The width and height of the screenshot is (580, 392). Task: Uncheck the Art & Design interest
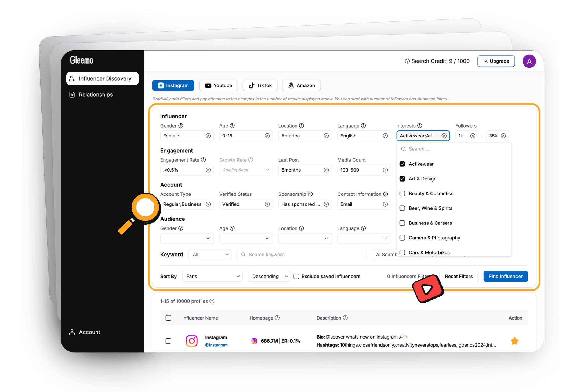pos(402,179)
